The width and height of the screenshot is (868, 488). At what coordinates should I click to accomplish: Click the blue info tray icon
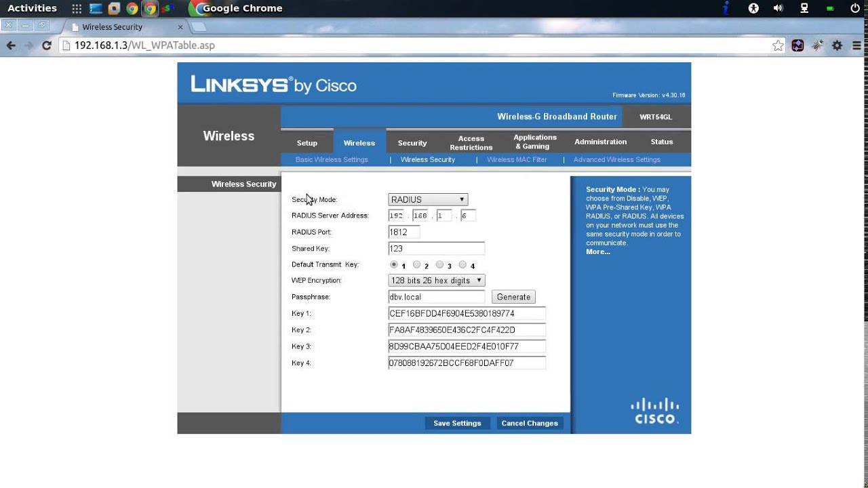(x=726, y=9)
